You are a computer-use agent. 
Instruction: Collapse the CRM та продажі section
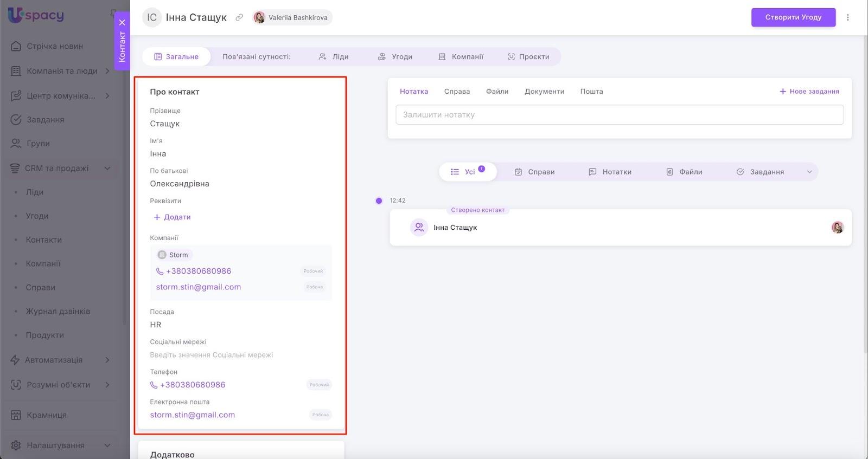pos(107,169)
